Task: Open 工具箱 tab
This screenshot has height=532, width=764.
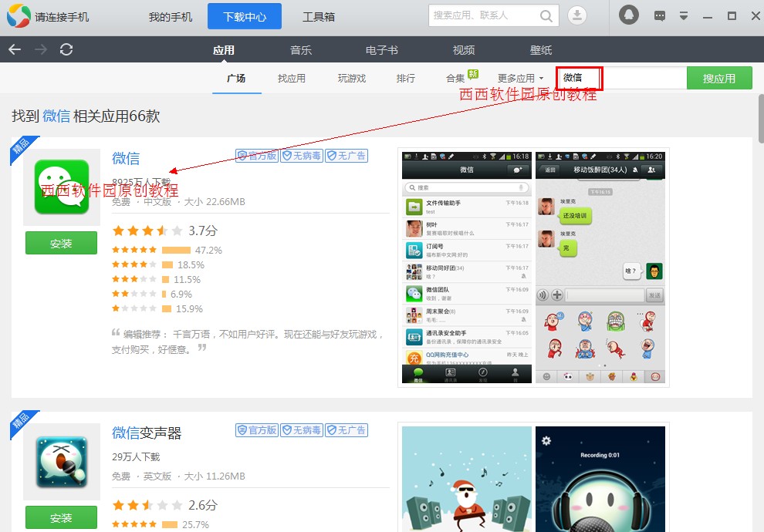Action: pyautogui.click(x=319, y=16)
